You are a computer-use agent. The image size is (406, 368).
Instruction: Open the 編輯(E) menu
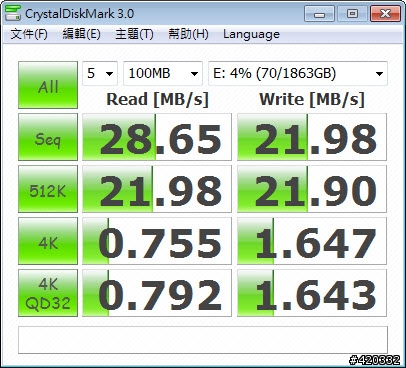(x=82, y=34)
